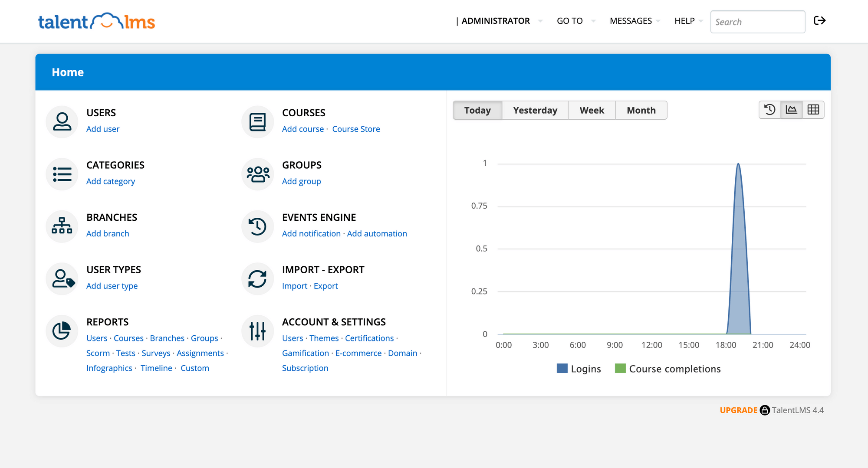Open Branches via the hierarchy icon
Image resolution: width=868 pixels, height=468 pixels.
(62, 226)
